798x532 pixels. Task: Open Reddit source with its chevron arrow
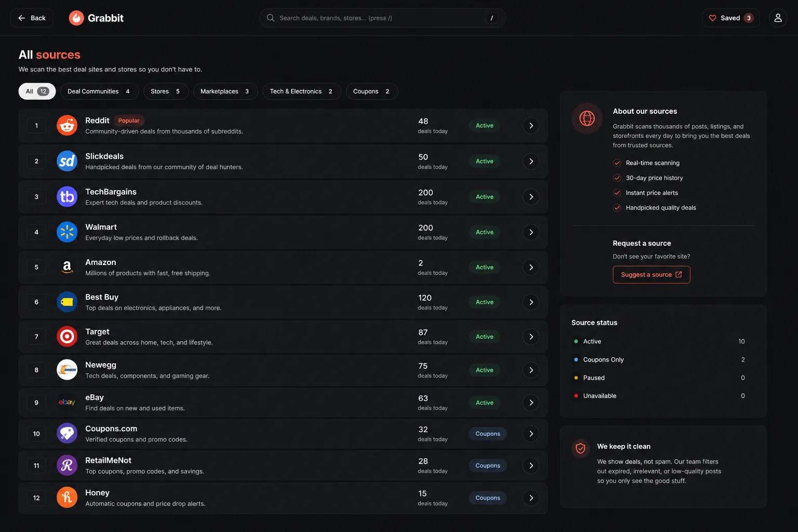point(531,126)
